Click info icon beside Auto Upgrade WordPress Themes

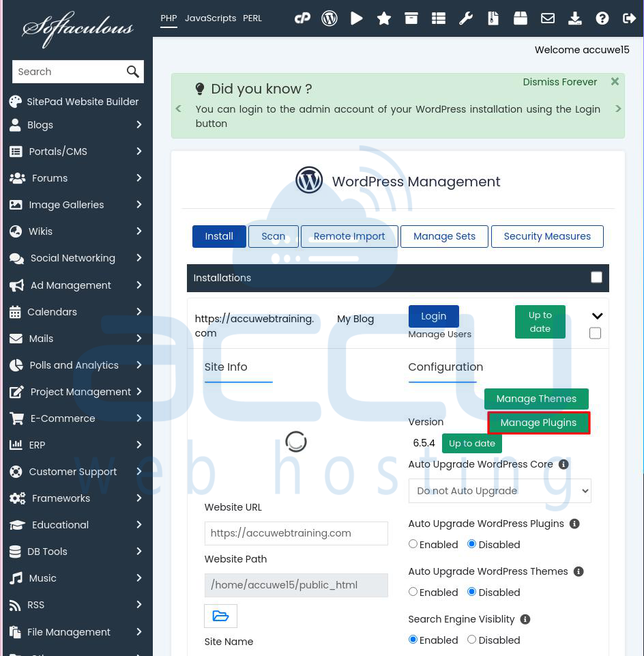[579, 571]
